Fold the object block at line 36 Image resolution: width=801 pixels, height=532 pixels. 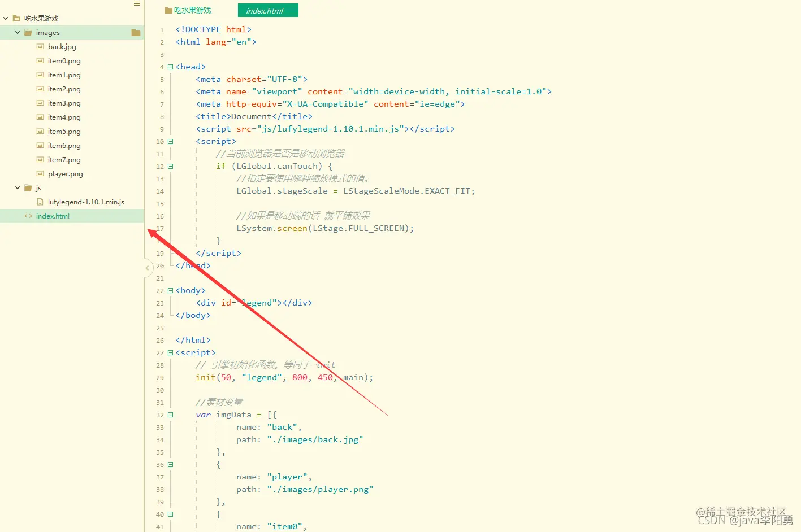coord(170,465)
